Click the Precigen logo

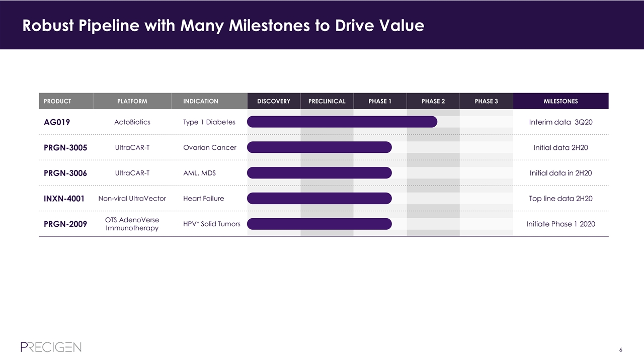[51, 347]
